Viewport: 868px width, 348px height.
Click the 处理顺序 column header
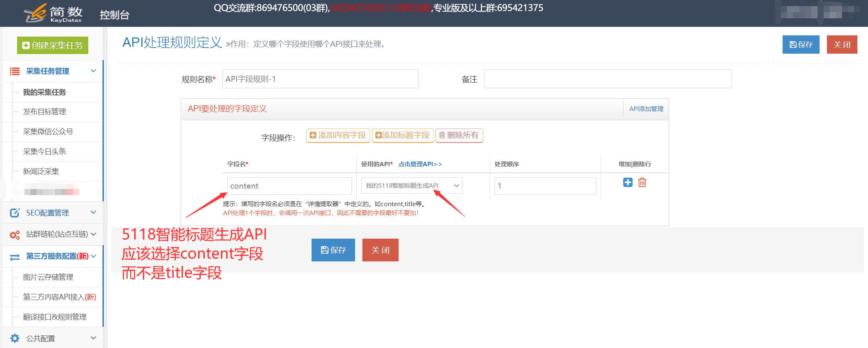(x=507, y=164)
